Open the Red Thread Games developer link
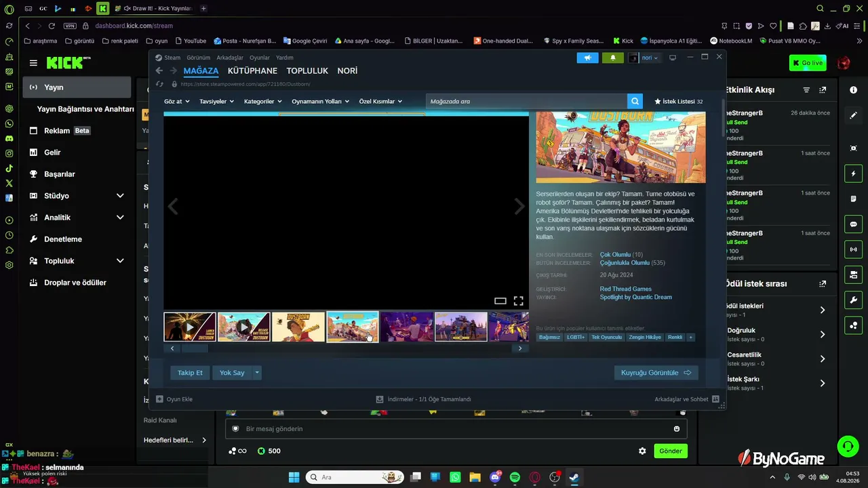Screen dimensions: 868x488 click(x=625, y=289)
